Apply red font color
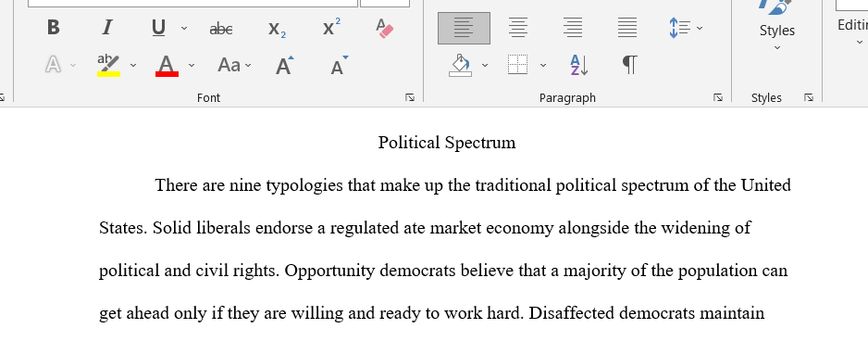This screenshot has width=868, height=341. click(167, 66)
